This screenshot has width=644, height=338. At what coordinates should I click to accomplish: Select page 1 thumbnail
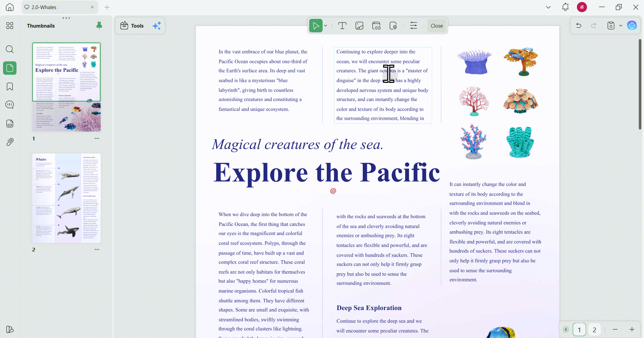pos(66,87)
